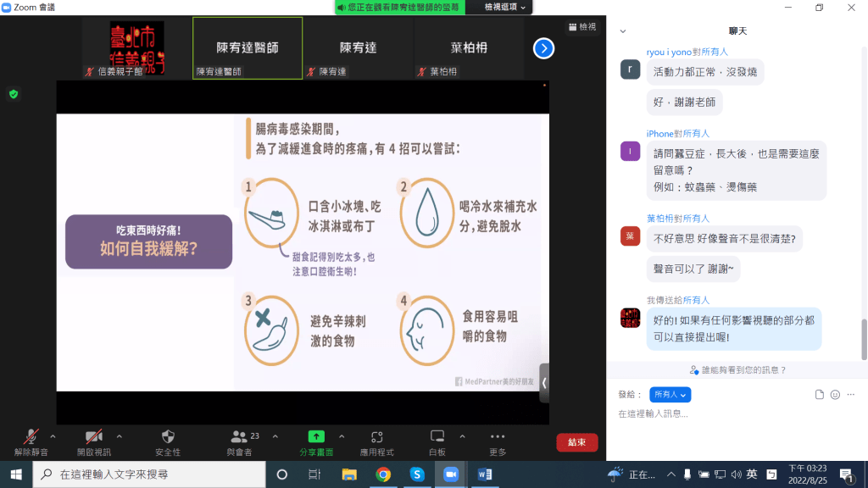Open the chat recipient dropdown
Screen dimensions: 868x488
(x=670, y=395)
